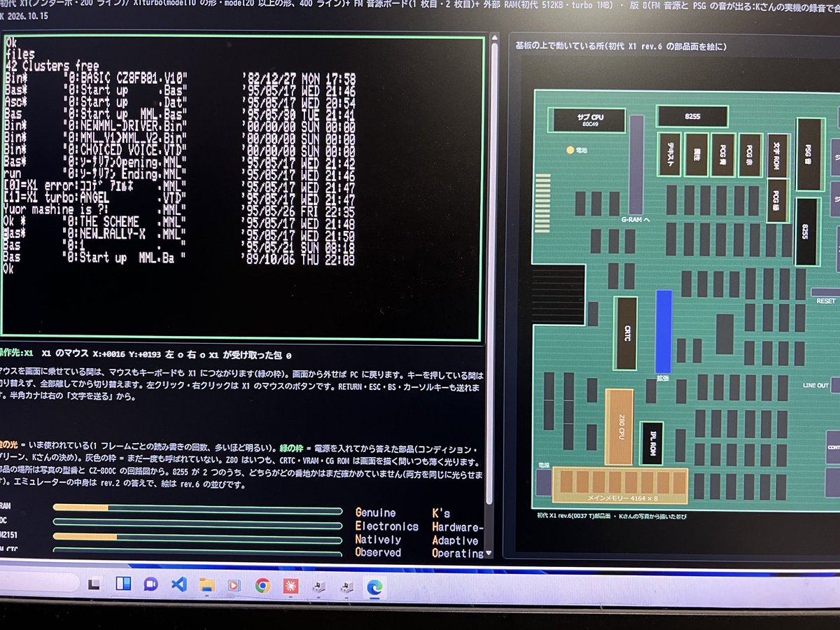Select the テキスト VRAM chip

coord(669,154)
